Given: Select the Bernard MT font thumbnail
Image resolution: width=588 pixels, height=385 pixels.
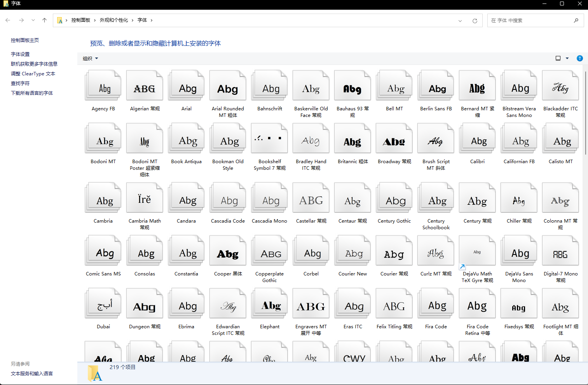Looking at the screenshot, I should click(x=477, y=85).
